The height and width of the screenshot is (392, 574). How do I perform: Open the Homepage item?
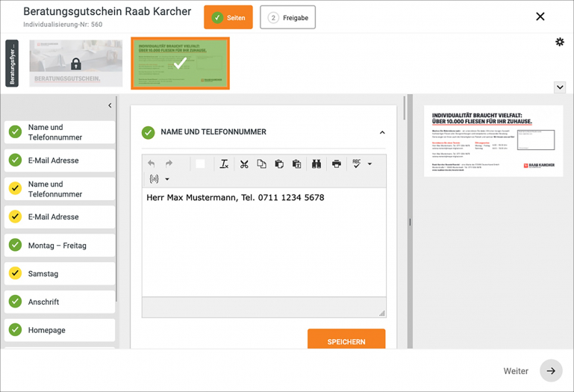tap(60, 330)
